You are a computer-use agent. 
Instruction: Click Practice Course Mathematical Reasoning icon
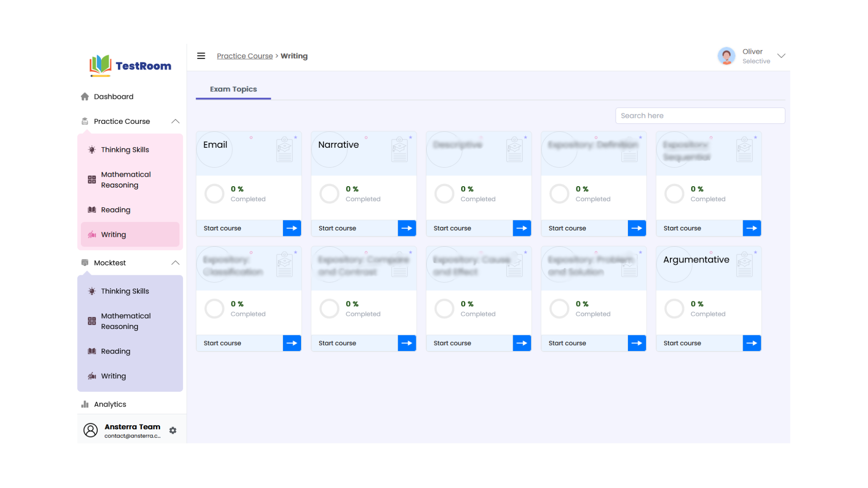click(92, 180)
